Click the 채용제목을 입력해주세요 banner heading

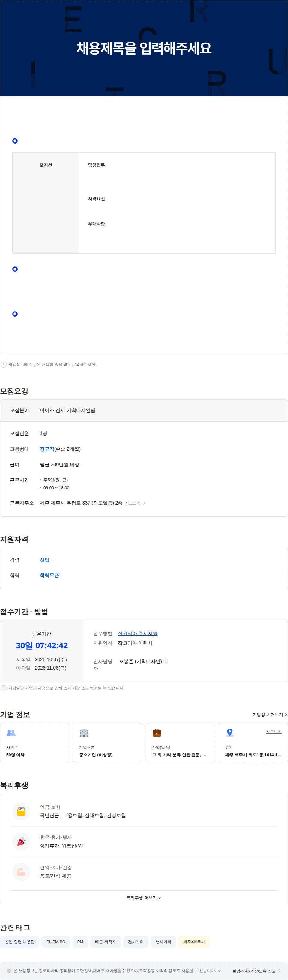[x=144, y=48]
